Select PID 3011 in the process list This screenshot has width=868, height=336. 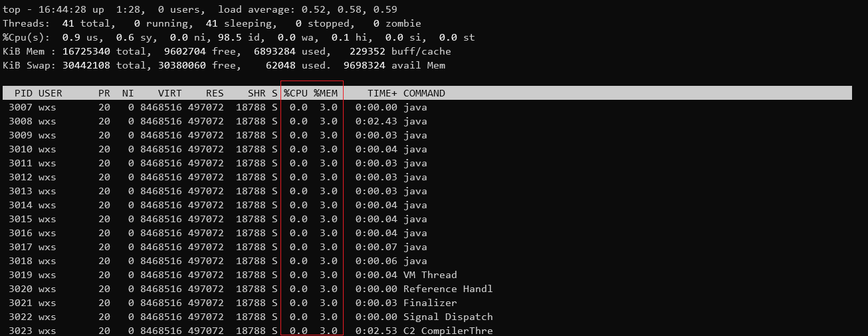pos(21,163)
